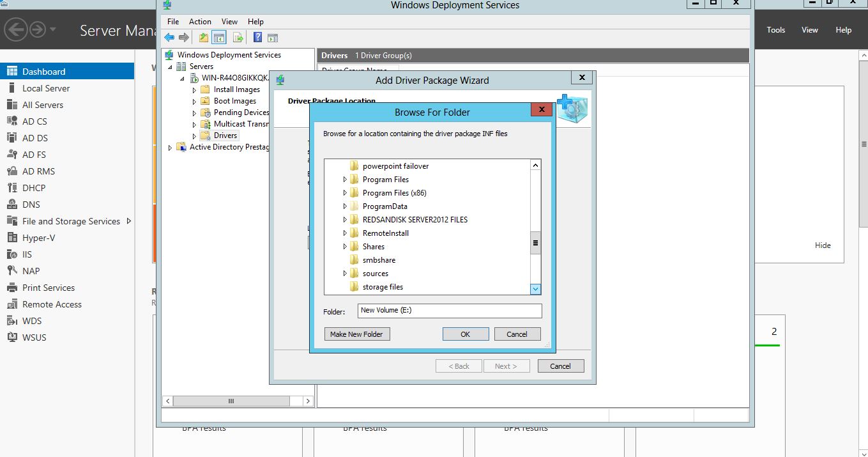This screenshot has height=457, width=868.
Task: Click the folder list scrollbar down arrow
Action: point(536,289)
